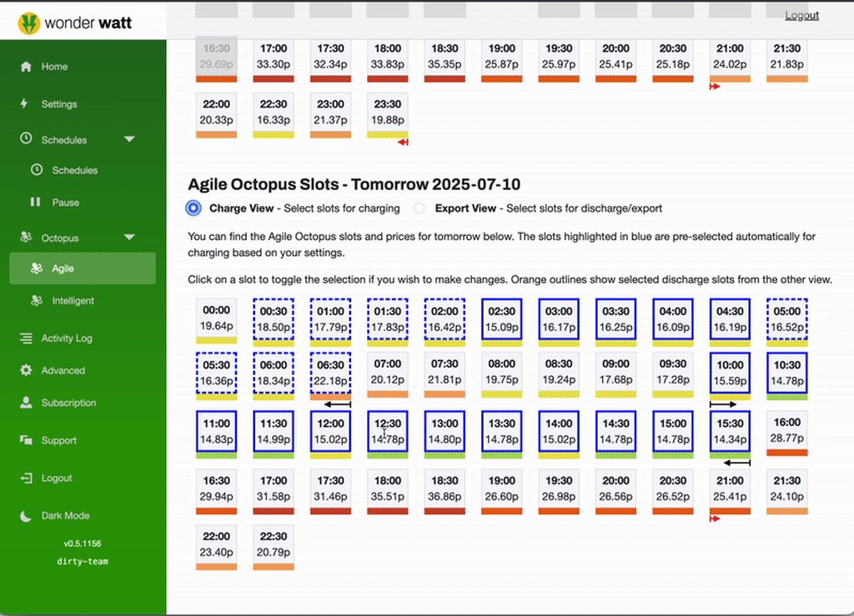Select the Export View radio button
Image resolution: width=854 pixels, height=616 pixels.
coord(419,208)
